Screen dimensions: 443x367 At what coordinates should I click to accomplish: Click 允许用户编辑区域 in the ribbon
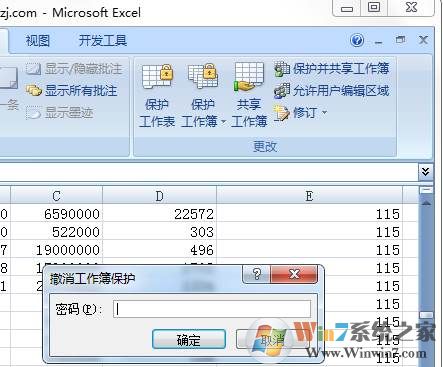point(332,91)
